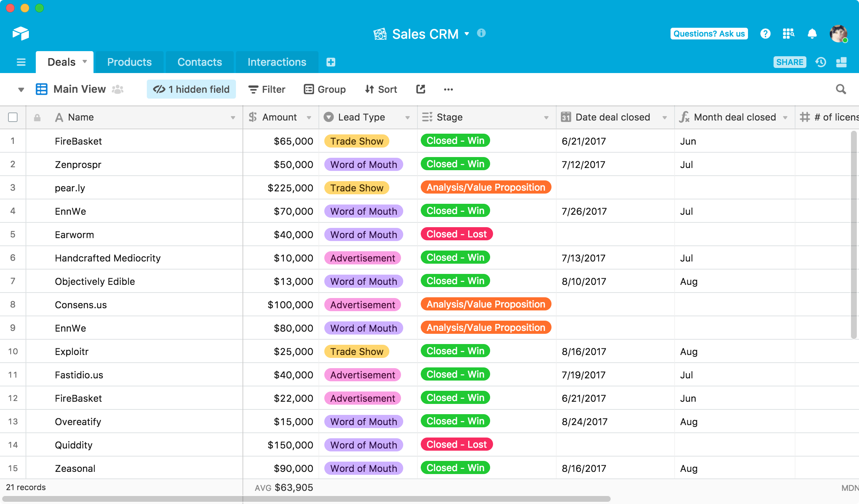The width and height of the screenshot is (859, 504).
Task: Click the grid/apps icon in toolbar
Action: point(788,33)
